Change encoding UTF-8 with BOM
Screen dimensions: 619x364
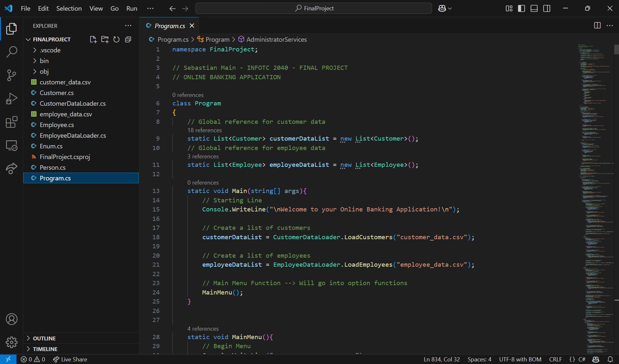520,359
